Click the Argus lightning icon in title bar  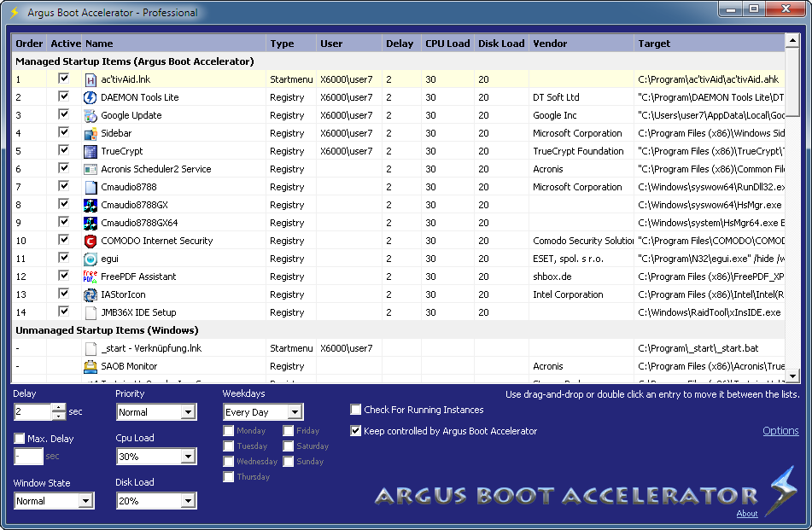[x=14, y=13]
